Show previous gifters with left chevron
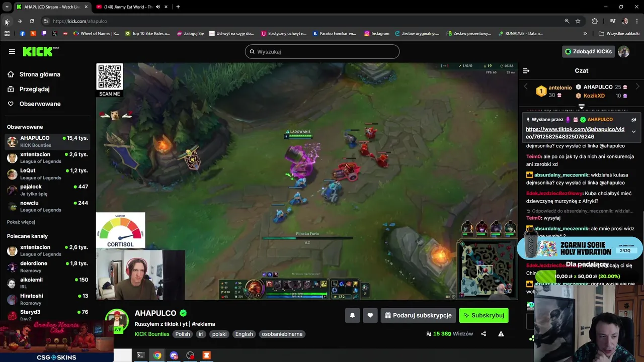Image resolution: width=644 pixels, height=362 pixels. click(x=526, y=86)
